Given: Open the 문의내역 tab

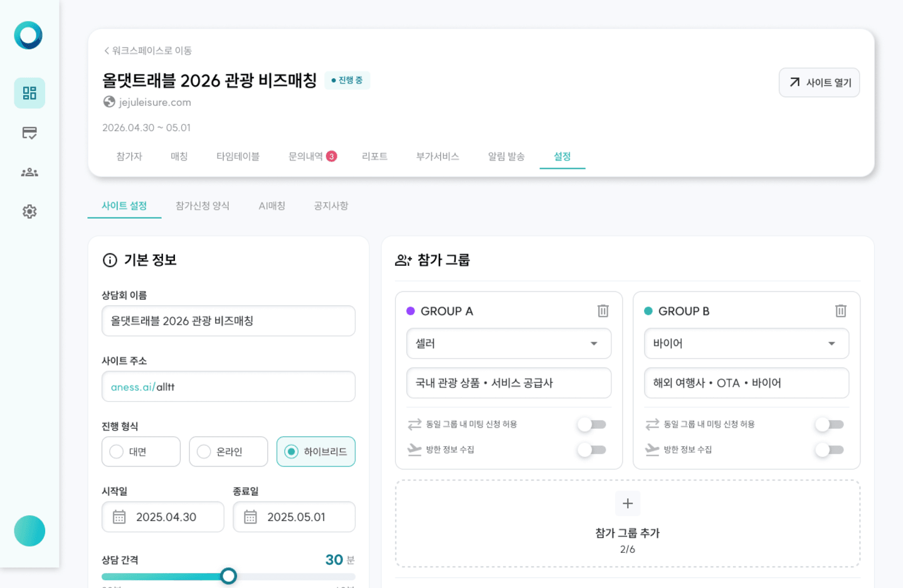Looking at the screenshot, I should [312, 156].
